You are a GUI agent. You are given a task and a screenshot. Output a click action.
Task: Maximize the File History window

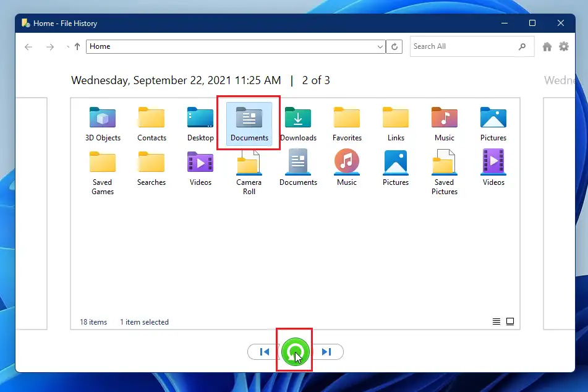(532, 23)
